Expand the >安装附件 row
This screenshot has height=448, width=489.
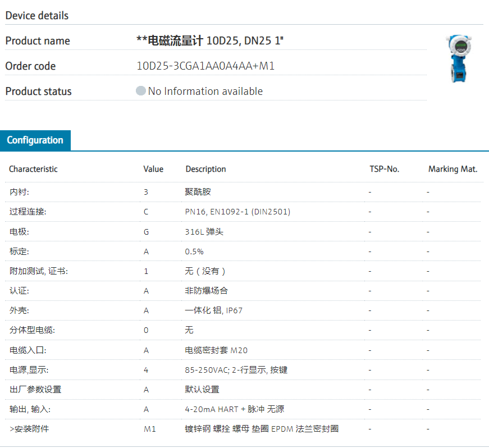tap(29, 429)
